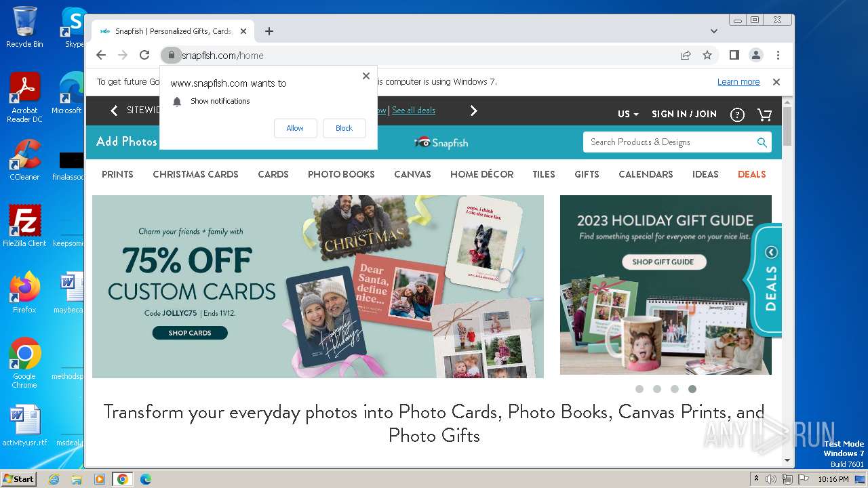Open Internet Explorer from the taskbar

coord(54,479)
